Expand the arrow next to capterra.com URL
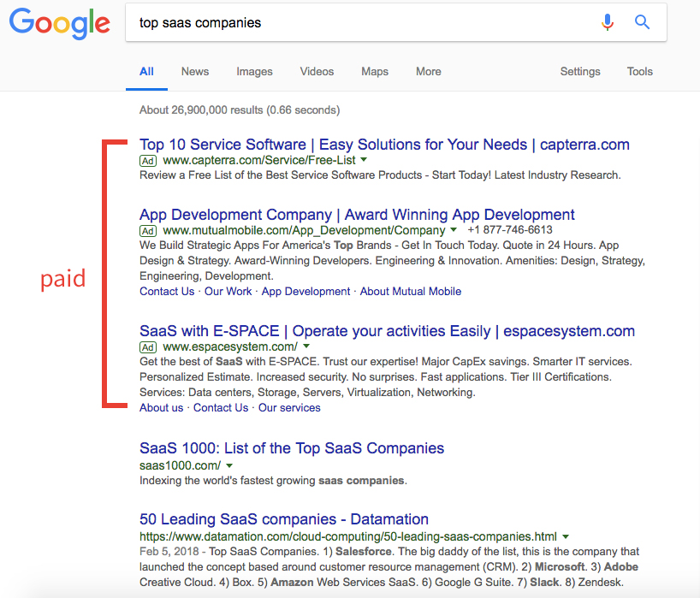The image size is (700, 598). coord(364,159)
